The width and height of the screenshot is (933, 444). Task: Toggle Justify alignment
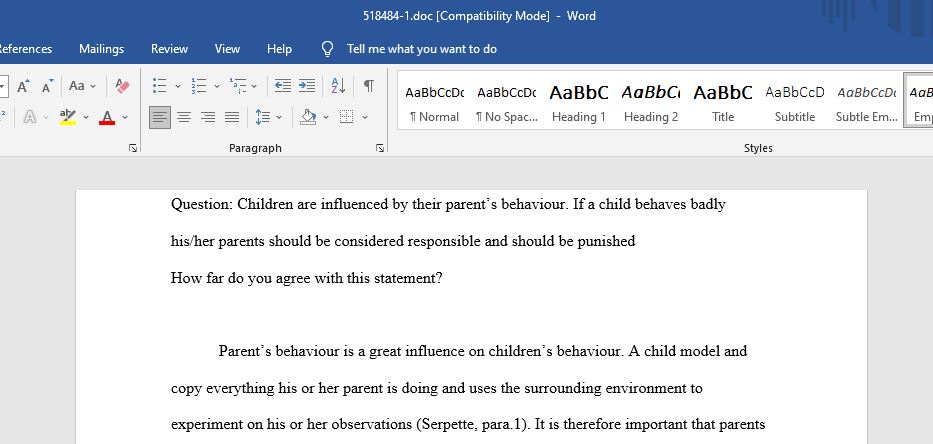pyautogui.click(x=232, y=117)
